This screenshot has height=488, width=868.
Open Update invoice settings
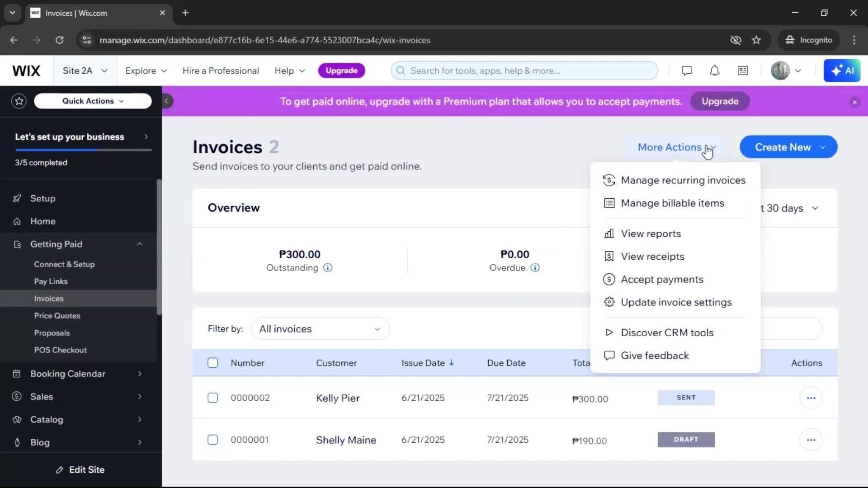(675, 302)
